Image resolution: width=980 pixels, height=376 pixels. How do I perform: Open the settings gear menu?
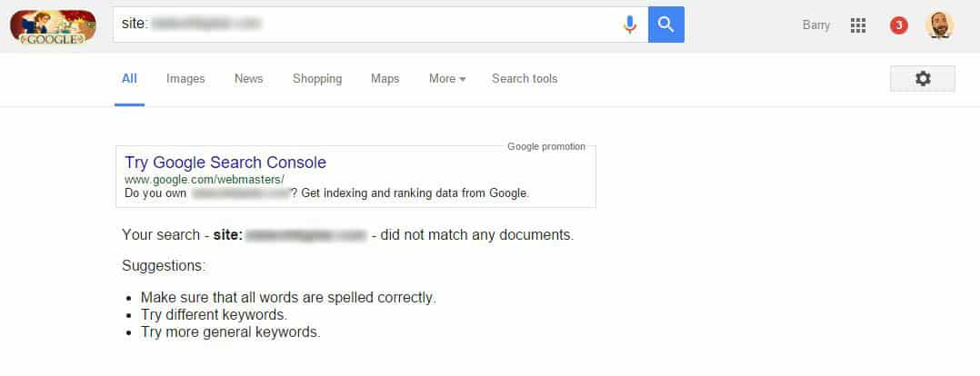pos(923,79)
